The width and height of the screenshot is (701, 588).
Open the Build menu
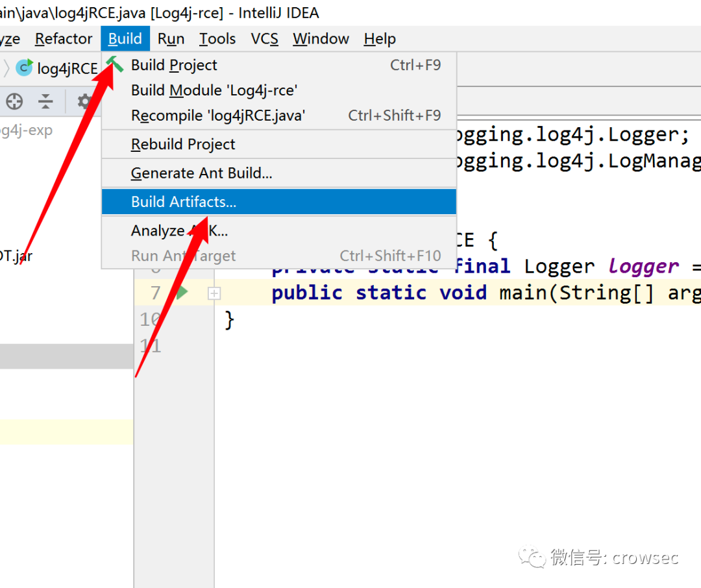(x=125, y=39)
